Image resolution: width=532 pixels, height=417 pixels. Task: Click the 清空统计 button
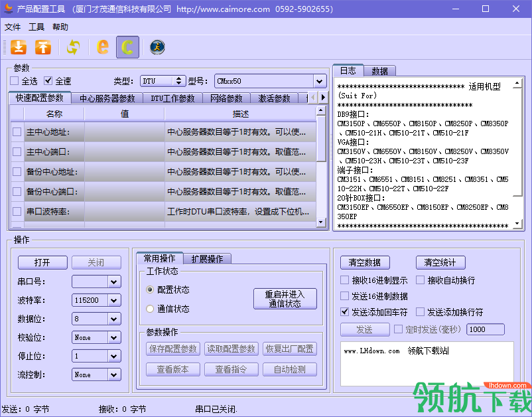[x=440, y=262]
